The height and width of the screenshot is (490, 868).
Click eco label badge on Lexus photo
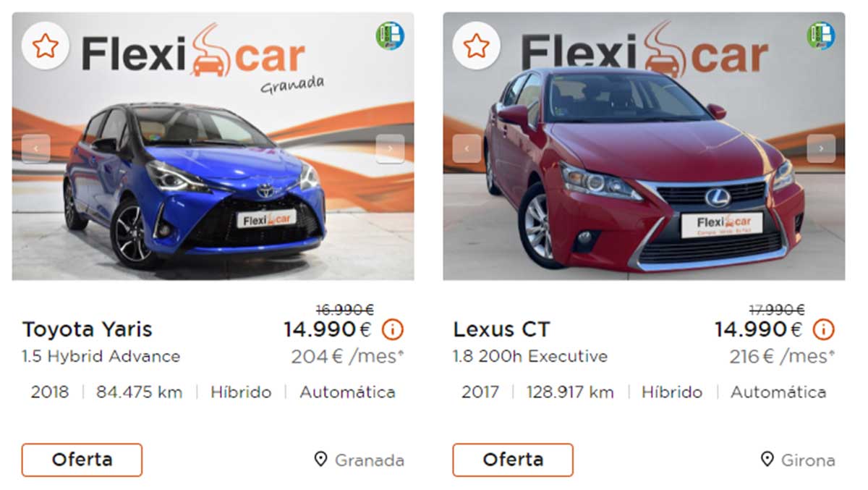(x=821, y=35)
